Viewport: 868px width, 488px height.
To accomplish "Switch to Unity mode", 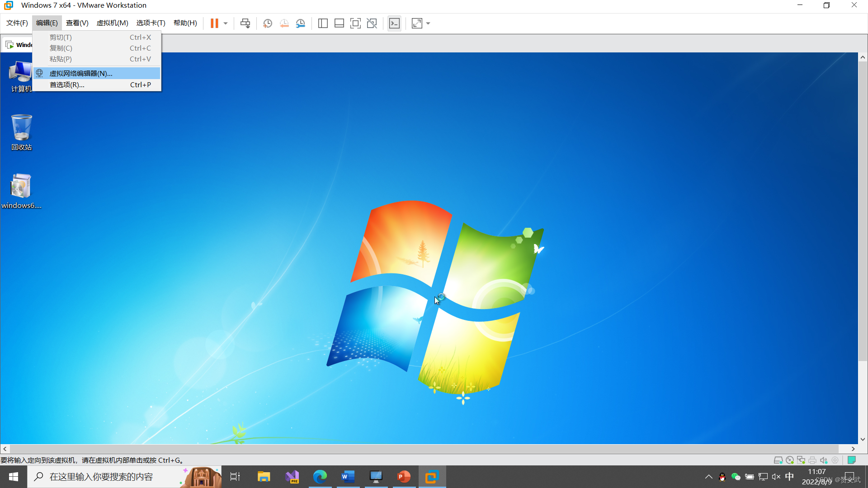I will (372, 23).
